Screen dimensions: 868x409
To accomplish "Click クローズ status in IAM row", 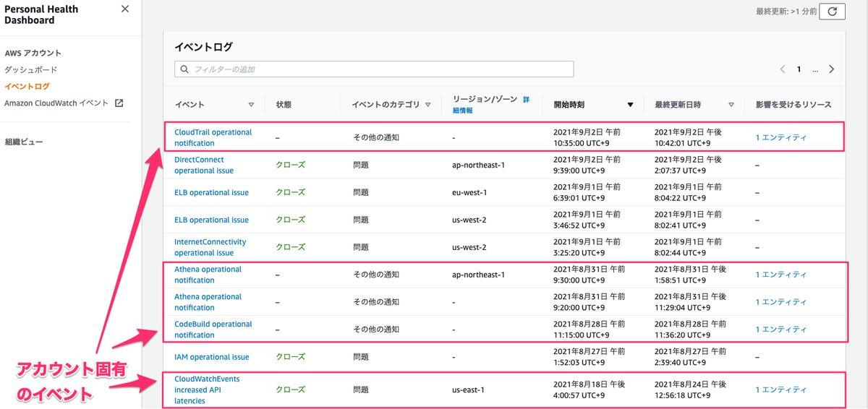I will click(290, 357).
